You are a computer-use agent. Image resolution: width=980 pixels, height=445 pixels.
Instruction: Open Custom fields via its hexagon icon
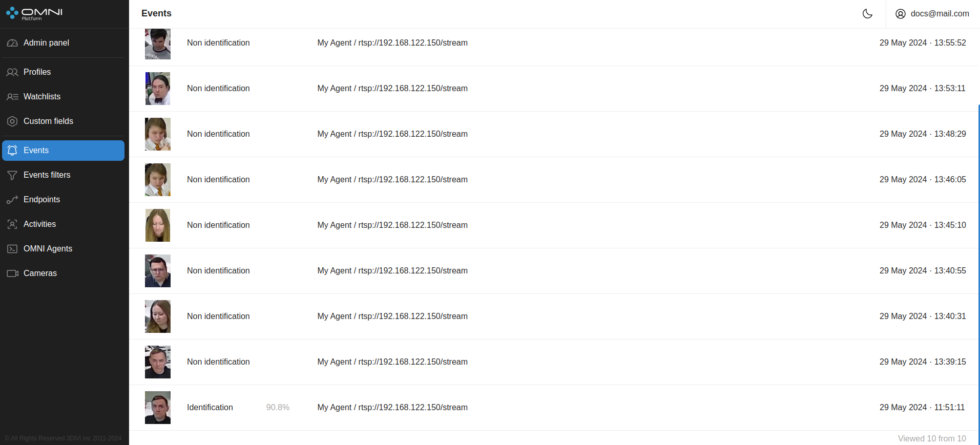tap(12, 121)
